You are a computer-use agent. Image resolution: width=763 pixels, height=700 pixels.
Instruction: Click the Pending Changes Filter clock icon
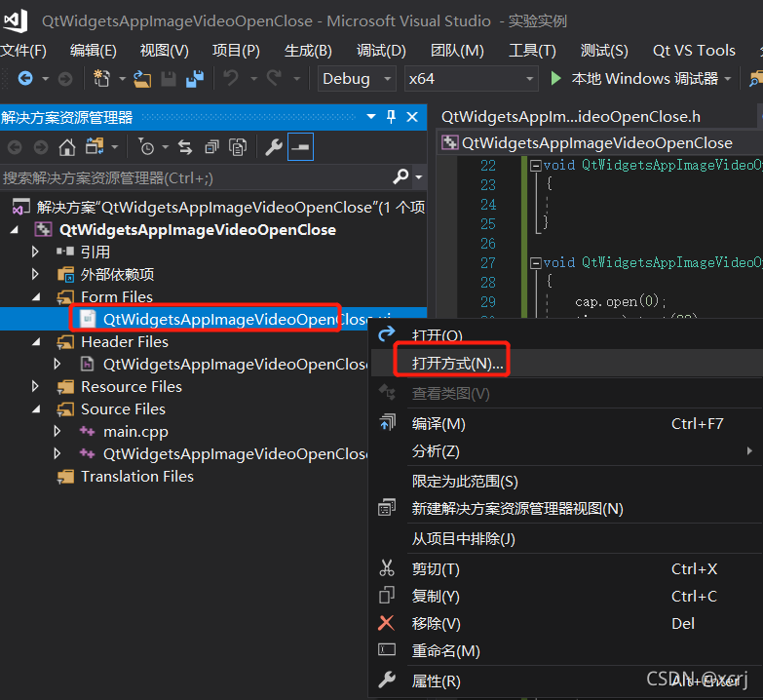pyautogui.click(x=146, y=146)
